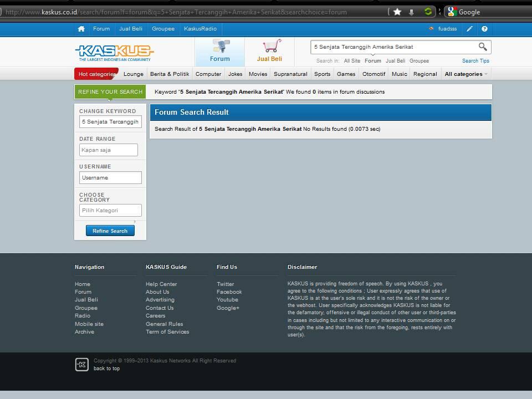Click the Google search engine icon
Screen dimensions: 532x399
(x=452, y=12)
